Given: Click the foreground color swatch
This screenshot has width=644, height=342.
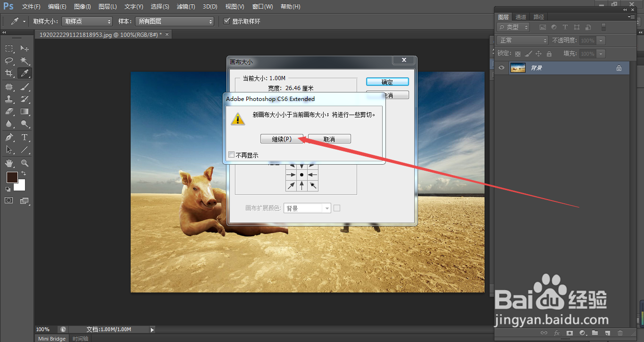Looking at the screenshot, I should coord(12,177).
